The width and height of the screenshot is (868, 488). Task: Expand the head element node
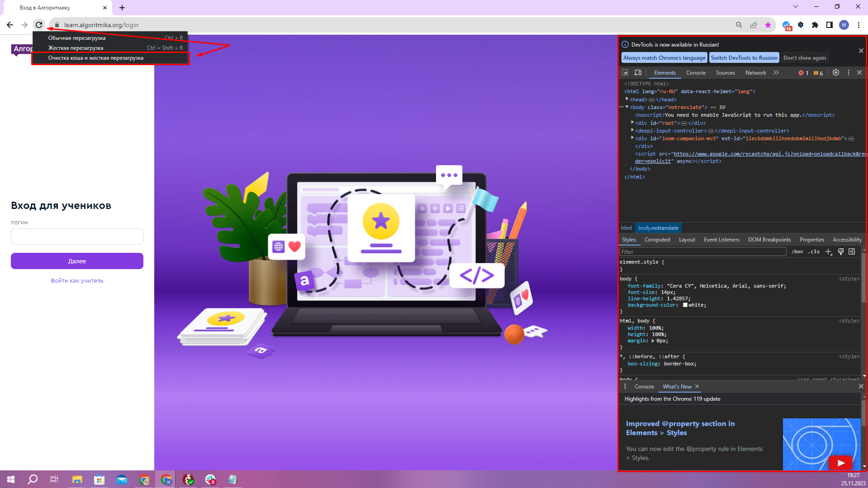pos(627,99)
